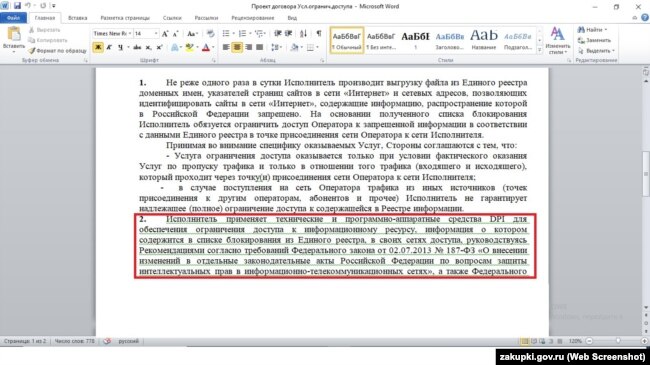
Task: Toggle Italic formatting button
Action: (109, 48)
